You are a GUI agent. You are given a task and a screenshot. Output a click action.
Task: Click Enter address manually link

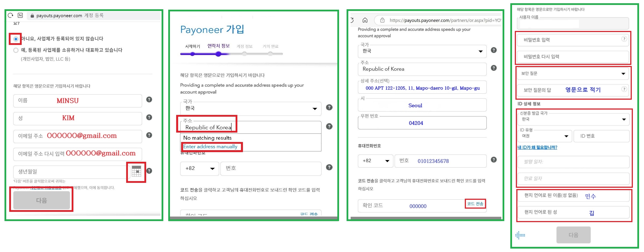click(x=210, y=147)
